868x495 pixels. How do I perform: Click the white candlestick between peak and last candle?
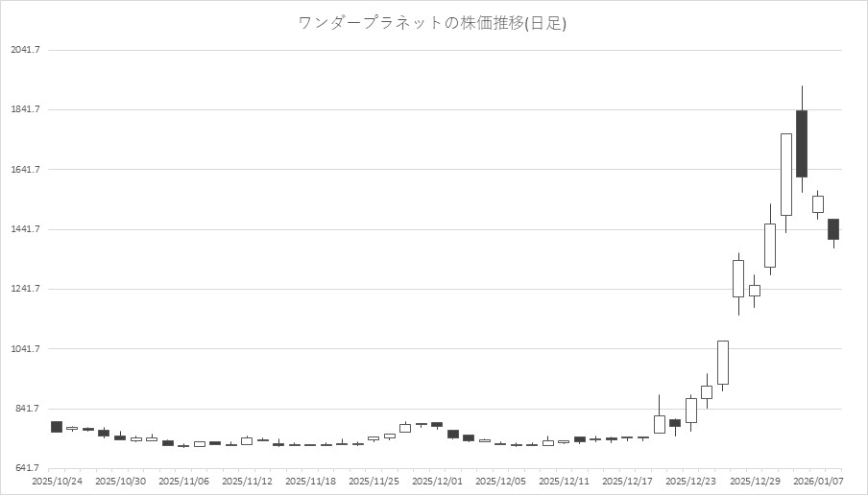tap(817, 203)
